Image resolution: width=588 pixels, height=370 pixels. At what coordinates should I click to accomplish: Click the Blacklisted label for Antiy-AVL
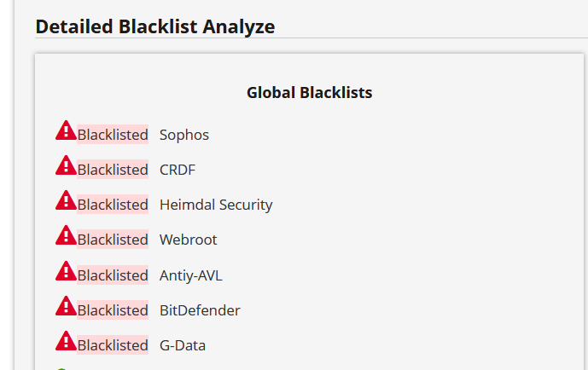pyautogui.click(x=113, y=275)
